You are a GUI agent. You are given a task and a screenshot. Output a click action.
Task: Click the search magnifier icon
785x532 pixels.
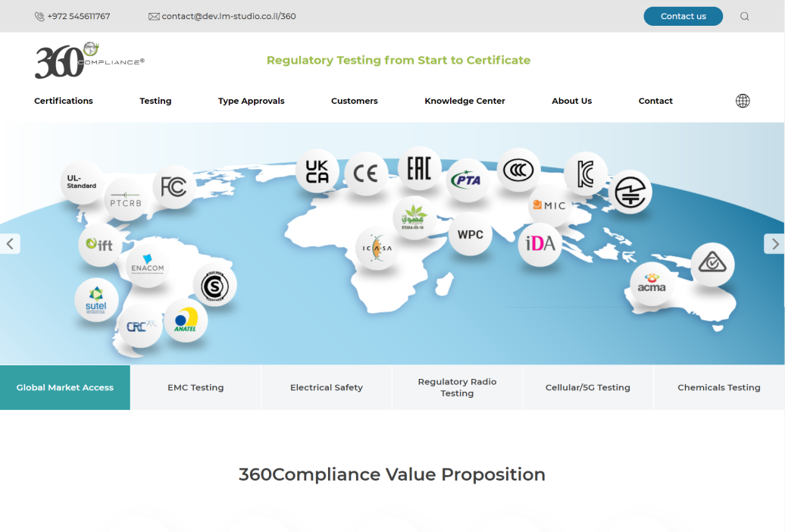click(x=744, y=16)
